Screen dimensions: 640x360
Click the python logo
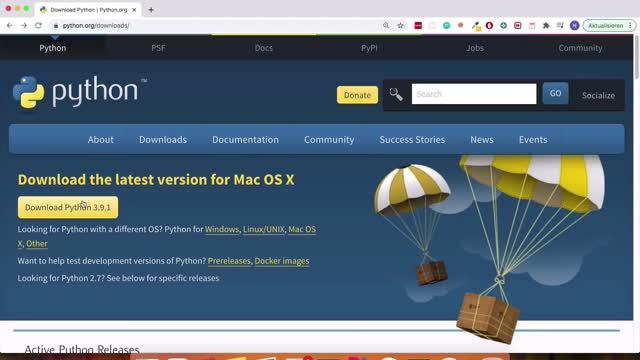(80, 92)
